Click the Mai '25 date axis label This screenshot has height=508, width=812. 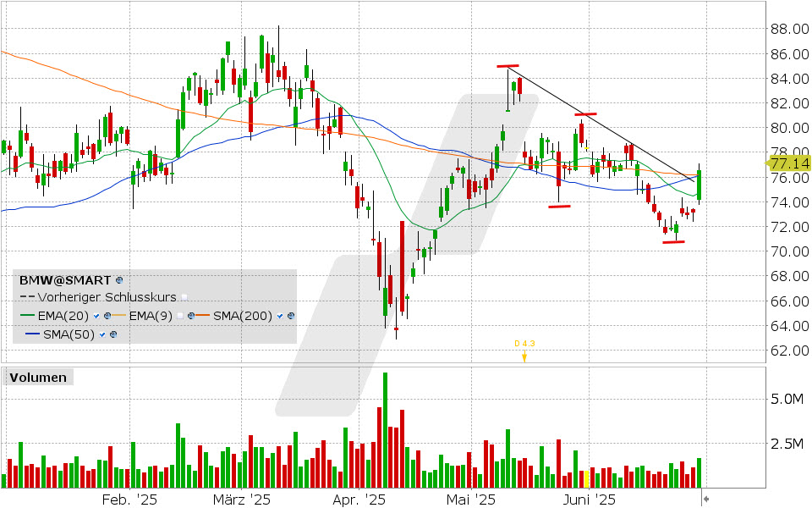(x=471, y=500)
